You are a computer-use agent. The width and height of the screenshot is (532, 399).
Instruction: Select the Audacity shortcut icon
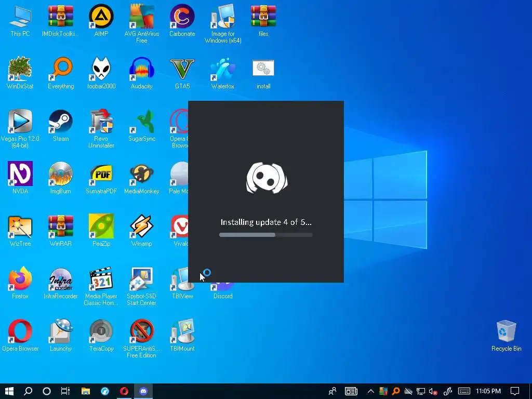point(141,69)
